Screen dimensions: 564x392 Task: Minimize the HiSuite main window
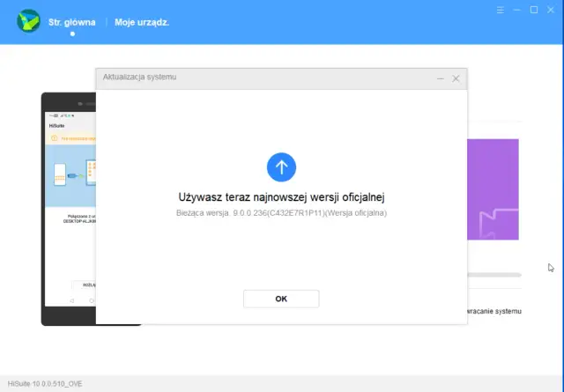click(517, 10)
